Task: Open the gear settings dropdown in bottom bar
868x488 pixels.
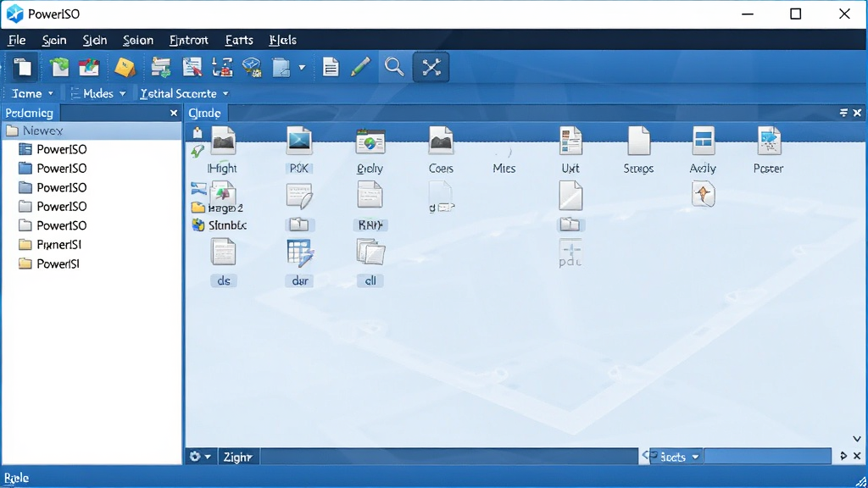Action: [200, 457]
